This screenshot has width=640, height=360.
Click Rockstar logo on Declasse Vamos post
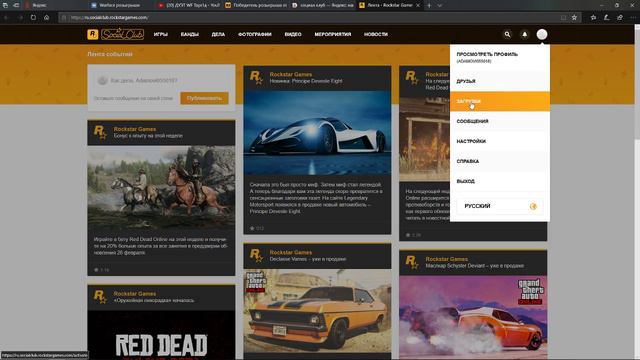coord(256,256)
